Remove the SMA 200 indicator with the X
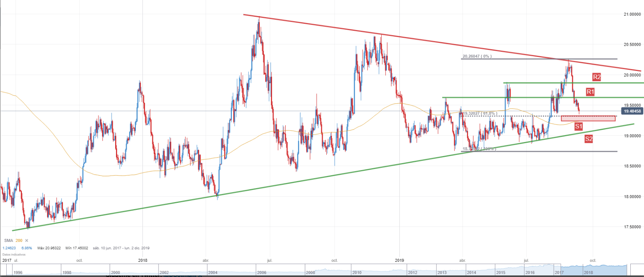Viewport: 644px width, 277px height. [x=27, y=241]
